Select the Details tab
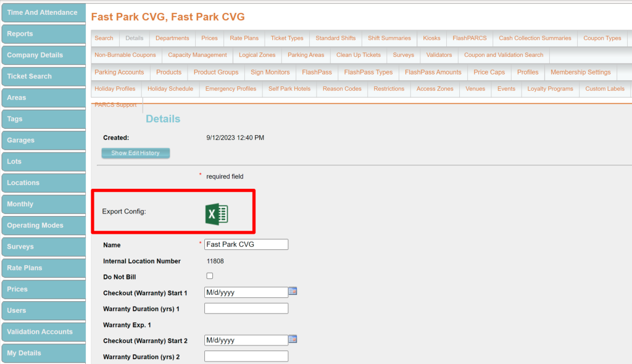632x364 pixels. pos(134,38)
